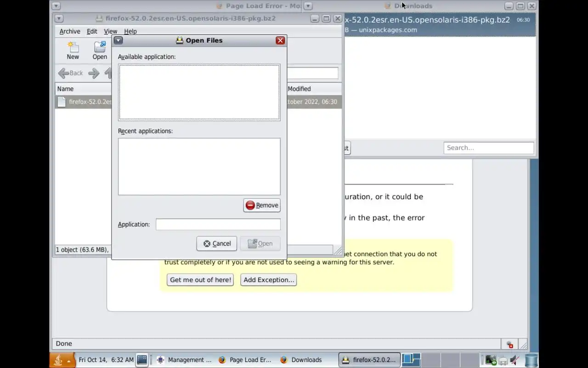Select the downloaded bz2 item in Downloads window
This screenshot has width=588, height=368.
[x=440, y=24]
